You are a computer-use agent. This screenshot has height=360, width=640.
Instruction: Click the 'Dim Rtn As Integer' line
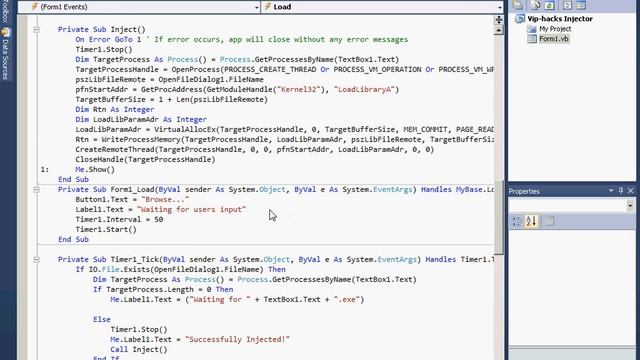point(115,109)
